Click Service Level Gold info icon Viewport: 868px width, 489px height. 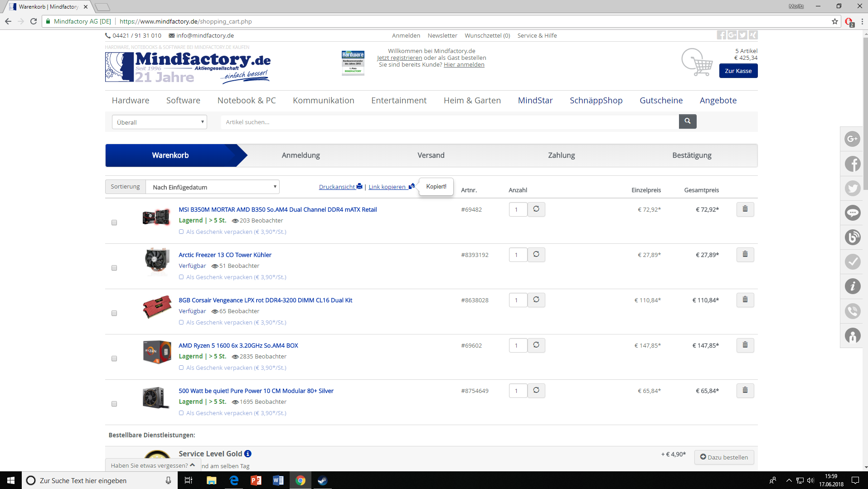[248, 454]
